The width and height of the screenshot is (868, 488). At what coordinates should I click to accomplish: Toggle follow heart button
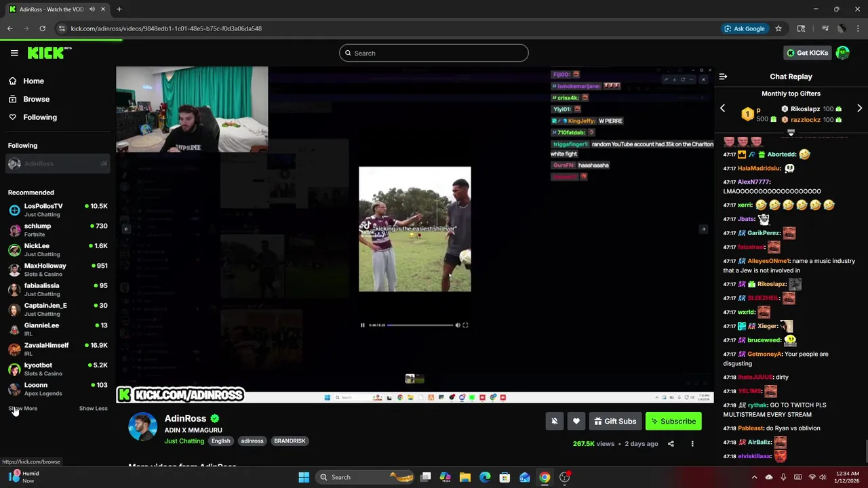click(x=576, y=422)
